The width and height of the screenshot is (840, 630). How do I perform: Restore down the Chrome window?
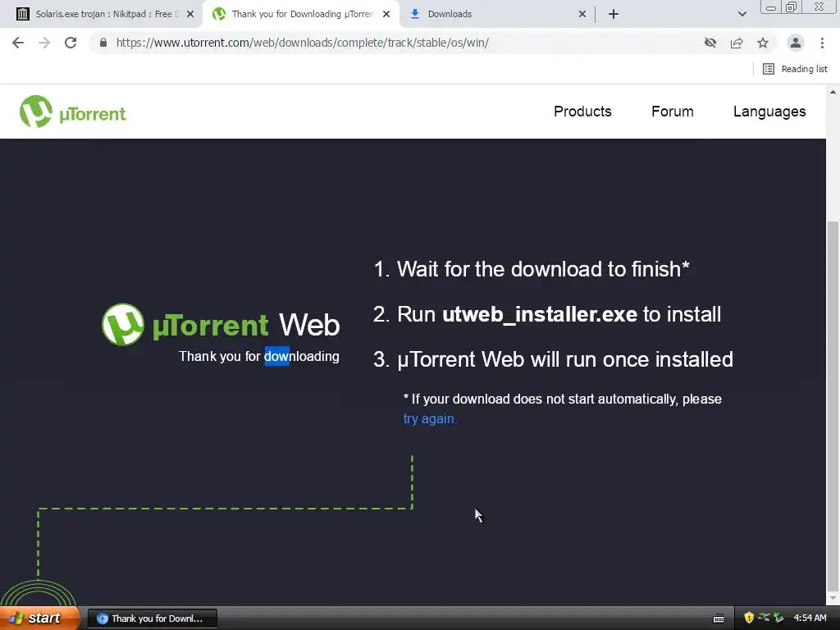pos(791,7)
